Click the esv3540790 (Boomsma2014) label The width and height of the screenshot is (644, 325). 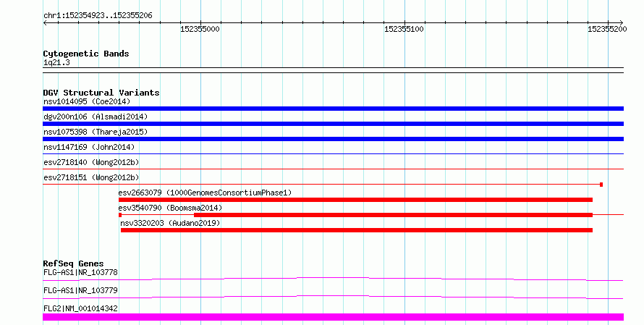point(170,208)
